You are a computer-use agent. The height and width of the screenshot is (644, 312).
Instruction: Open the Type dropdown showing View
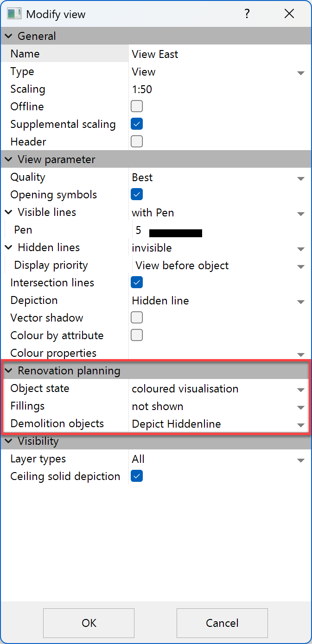[301, 73]
